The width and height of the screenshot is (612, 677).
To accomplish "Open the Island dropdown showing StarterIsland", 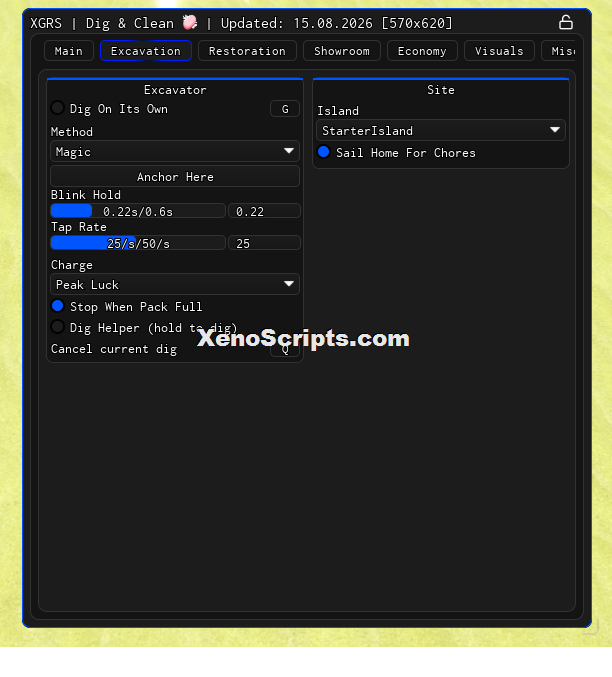I will [x=441, y=130].
